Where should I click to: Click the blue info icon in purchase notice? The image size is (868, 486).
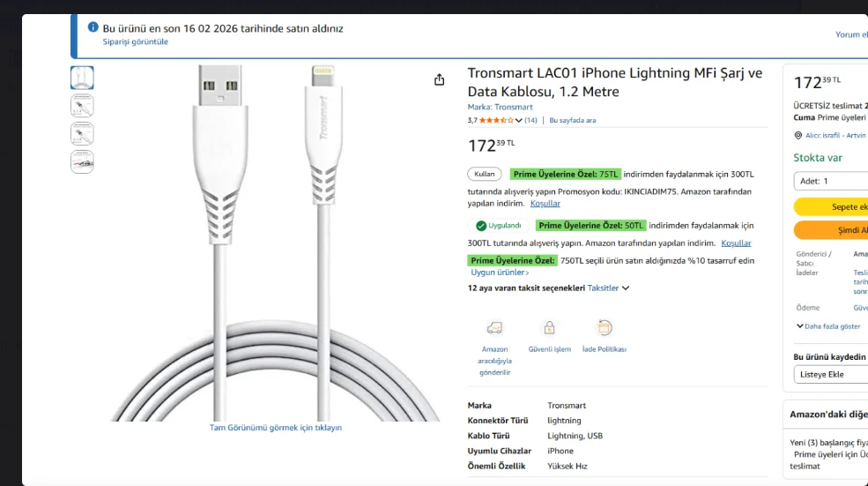coord(93,27)
